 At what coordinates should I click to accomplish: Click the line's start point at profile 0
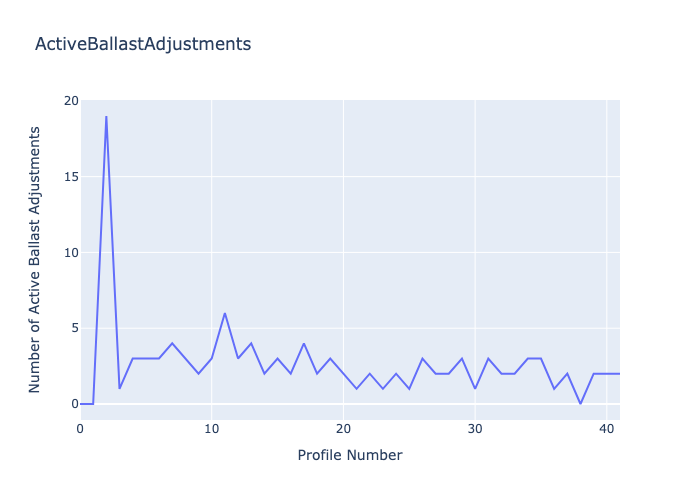pos(81,403)
